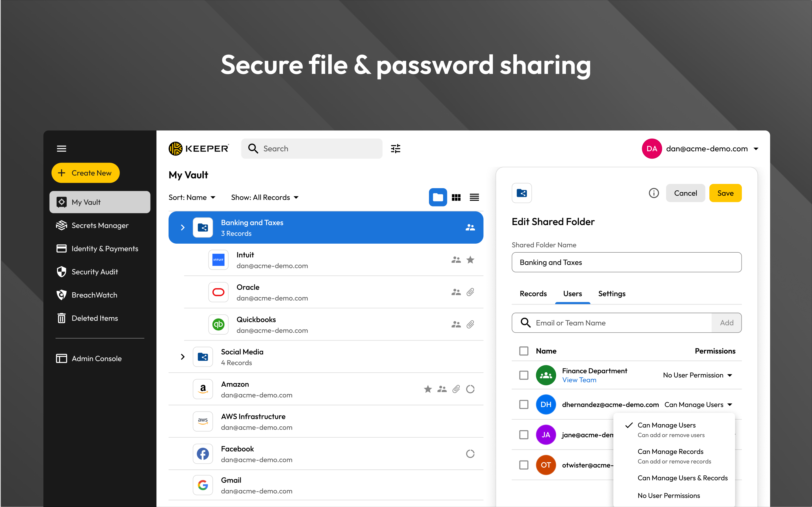This screenshot has width=812, height=507.
Task: Click the Facebook logo icon
Action: click(203, 454)
